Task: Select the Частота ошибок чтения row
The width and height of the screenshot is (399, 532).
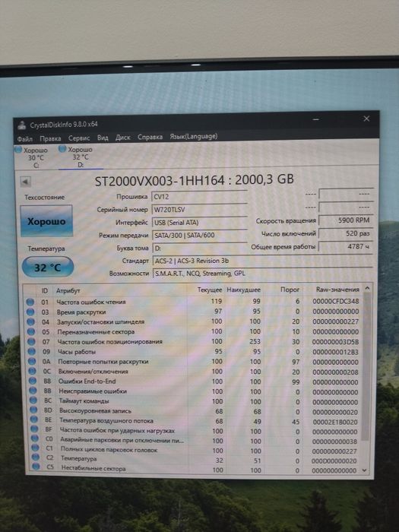Action: pyautogui.click(x=193, y=301)
